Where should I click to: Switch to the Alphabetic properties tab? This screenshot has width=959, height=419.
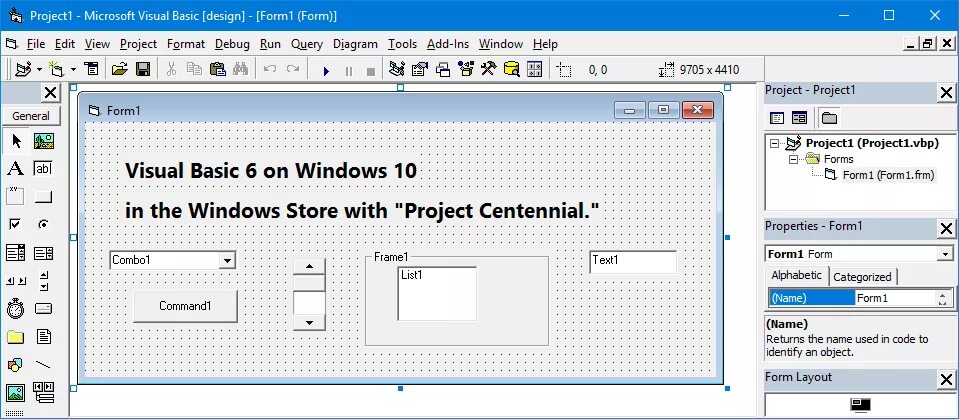pyautogui.click(x=796, y=275)
